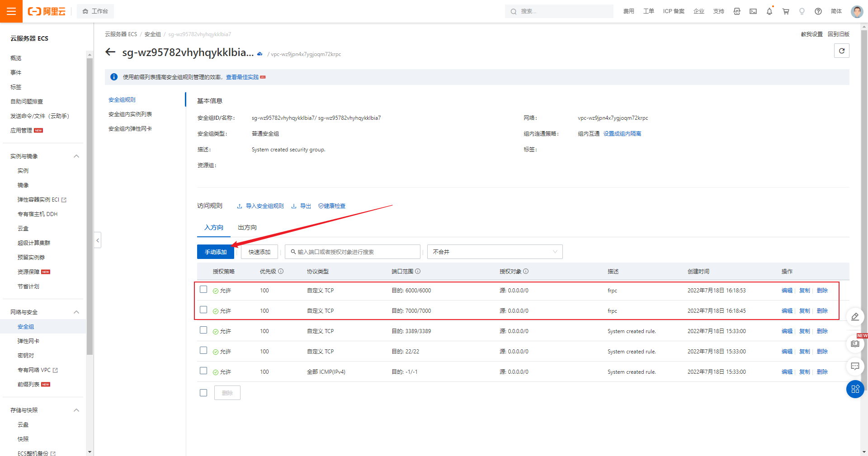The height and width of the screenshot is (456, 868).
Task: Open 安全组内实例列表 side tab
Action: tap(130, 114)
